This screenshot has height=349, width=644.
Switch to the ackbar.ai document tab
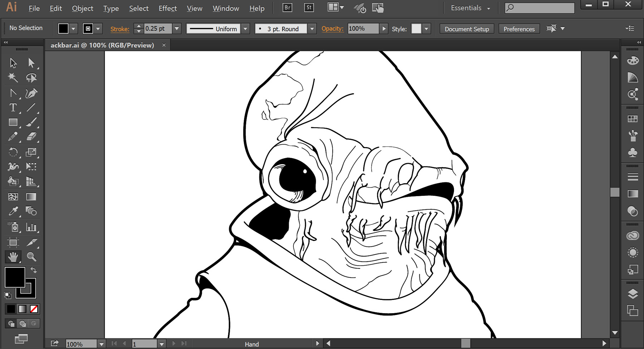click(102, 45)
